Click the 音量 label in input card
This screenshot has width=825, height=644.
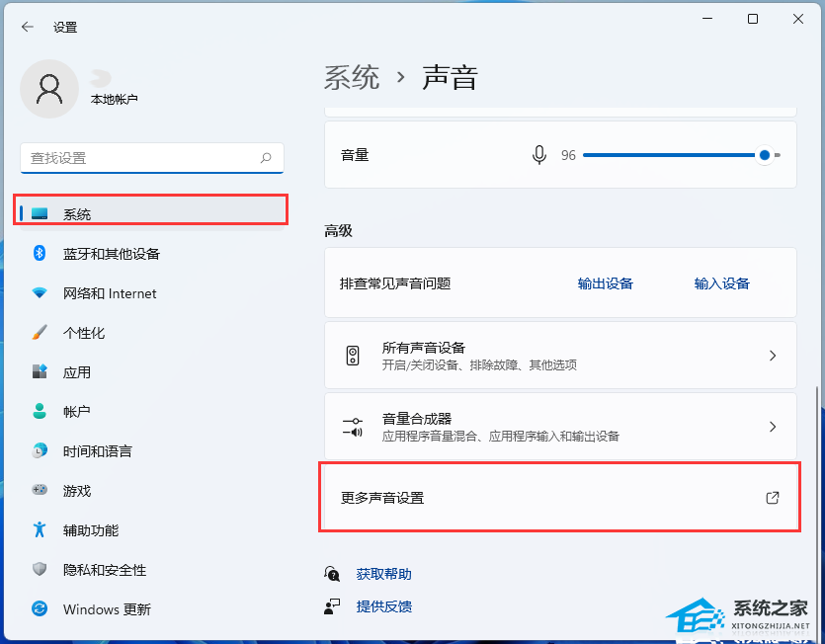(355, 155)
